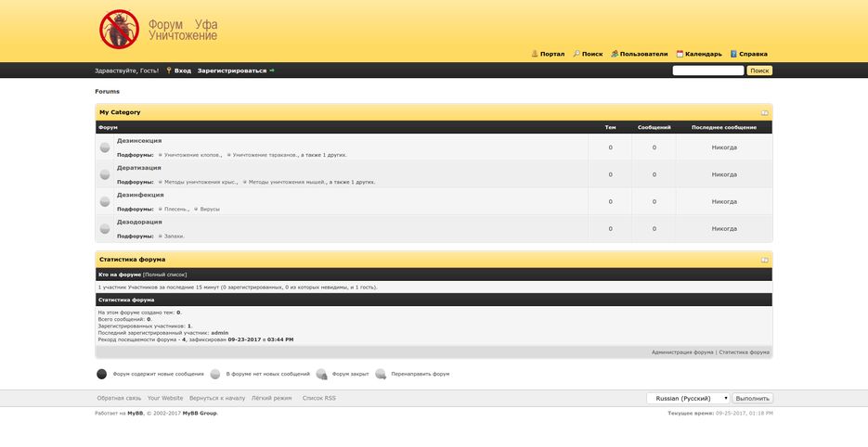Collapse the Статистика форума section

tap(764, 260)
